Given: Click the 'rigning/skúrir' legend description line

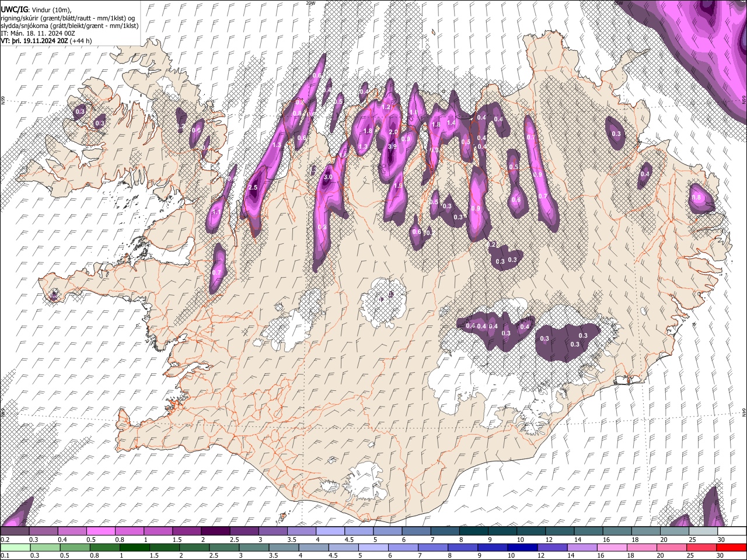Looking at the screenshot, I should click(x=68, y=17).
